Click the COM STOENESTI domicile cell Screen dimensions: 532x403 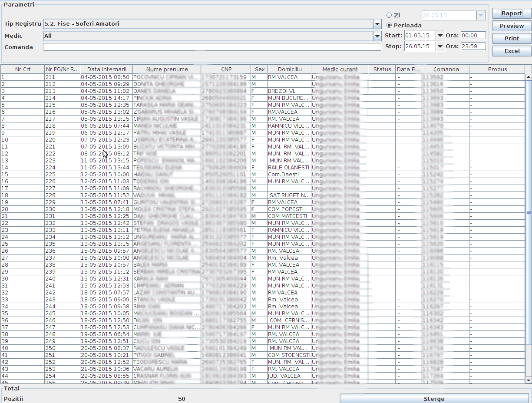point(289,355)
